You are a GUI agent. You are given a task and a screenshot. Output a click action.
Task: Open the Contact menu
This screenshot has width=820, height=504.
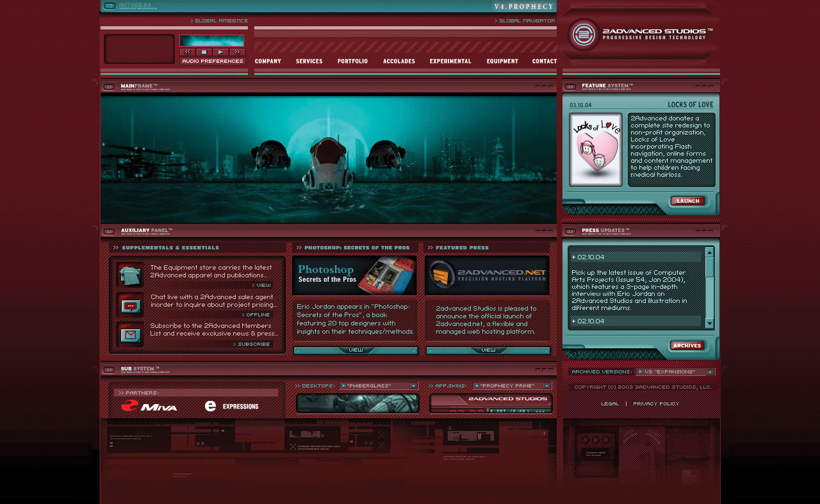pos(544,61)
